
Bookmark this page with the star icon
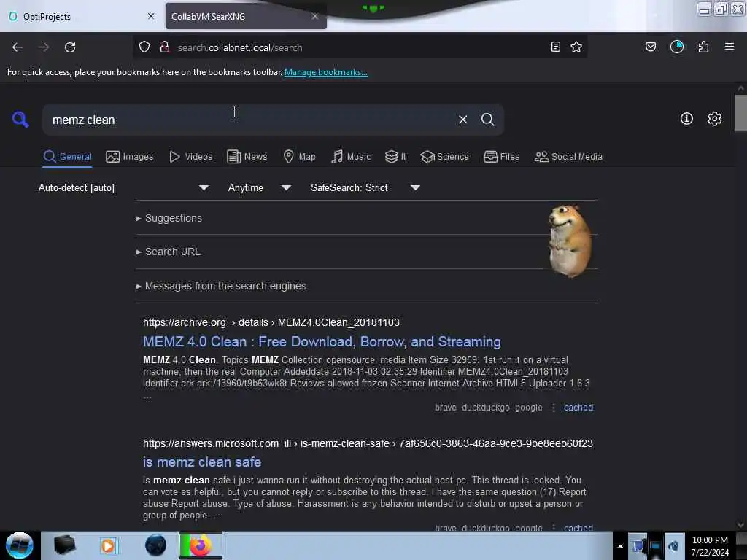pyautogui.click(x=576, y=47)
